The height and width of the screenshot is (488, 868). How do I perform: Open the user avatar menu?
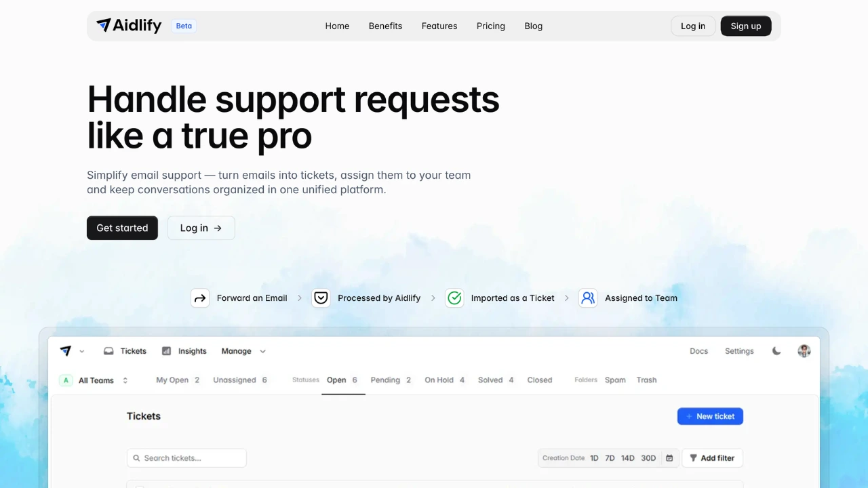(x=804, y=351)
